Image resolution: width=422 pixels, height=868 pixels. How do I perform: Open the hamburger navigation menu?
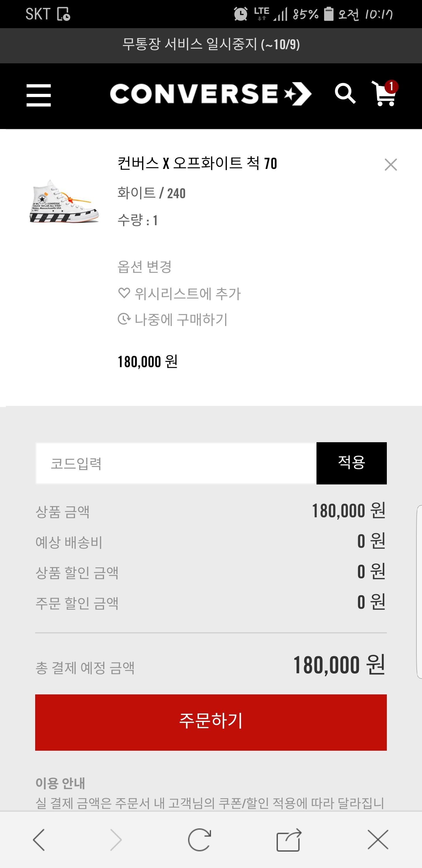39,95
